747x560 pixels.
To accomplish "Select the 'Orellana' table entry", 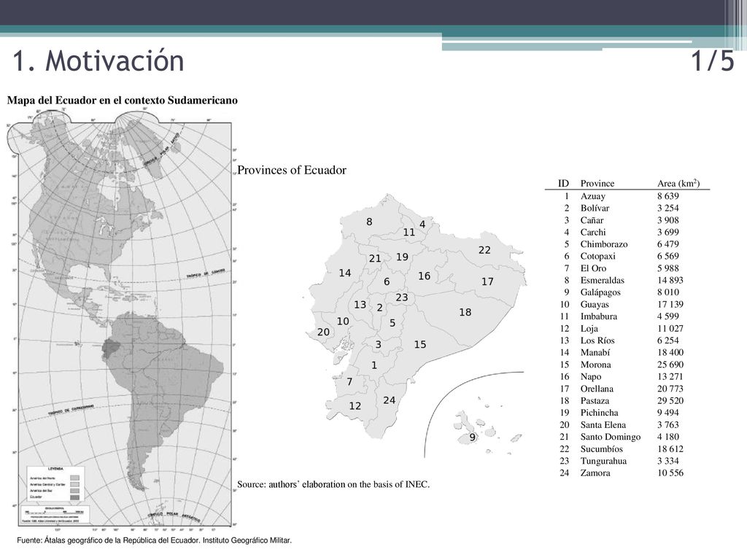I will tap(597, 389).
